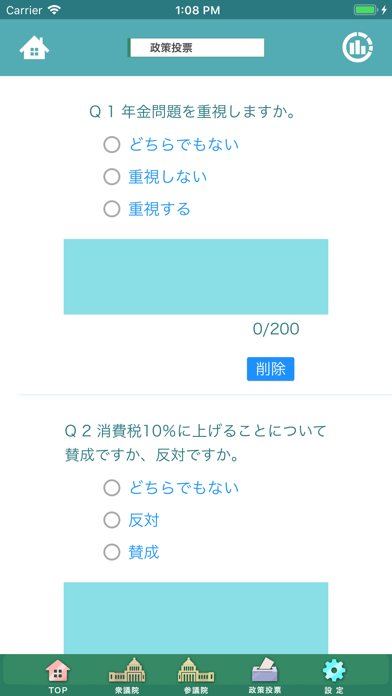Tap the Q2 反対 answer label text
Viewport: 392px width, 696px height.
point(144,520)
